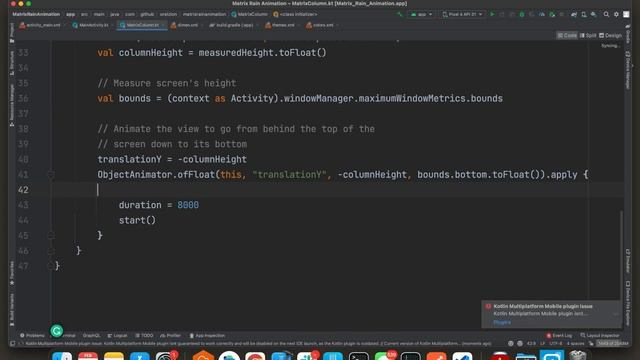Image resolution: width=640 pixels, height=360 pixels.
Task: Click tool windows quick access icon in status bar
Action: click(x=13, y=344)
